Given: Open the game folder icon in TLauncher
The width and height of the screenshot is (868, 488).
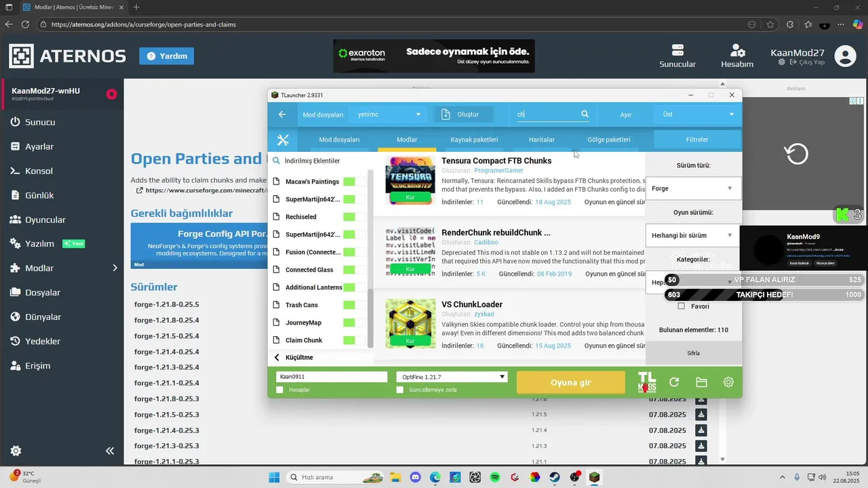Looking at the screenshot, I should 701,382.
